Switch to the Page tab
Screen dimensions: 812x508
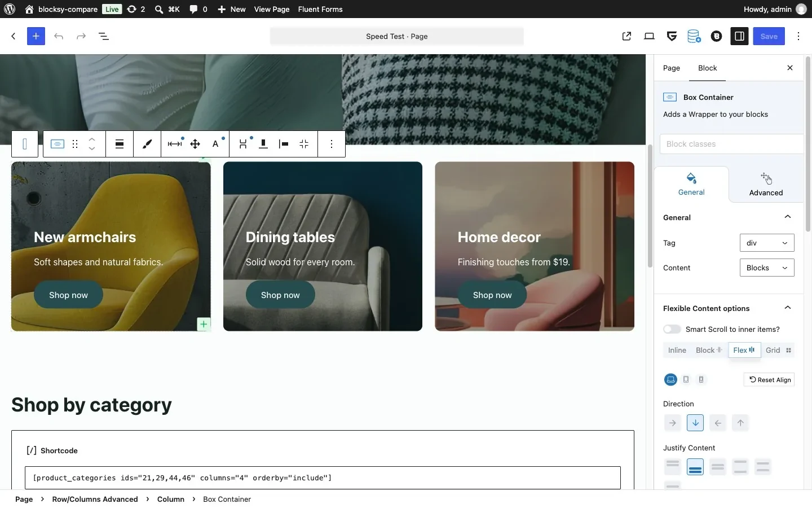672,68
